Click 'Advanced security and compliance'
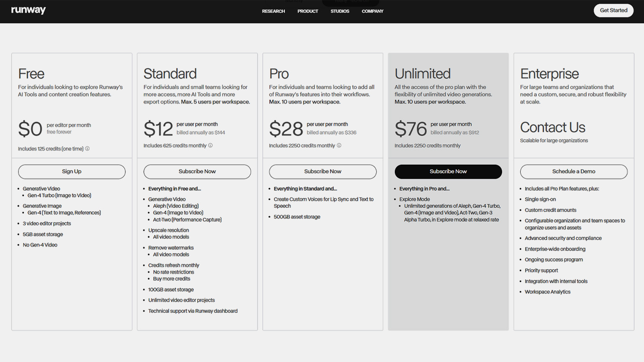644x362 pixels. coord(563,238)
